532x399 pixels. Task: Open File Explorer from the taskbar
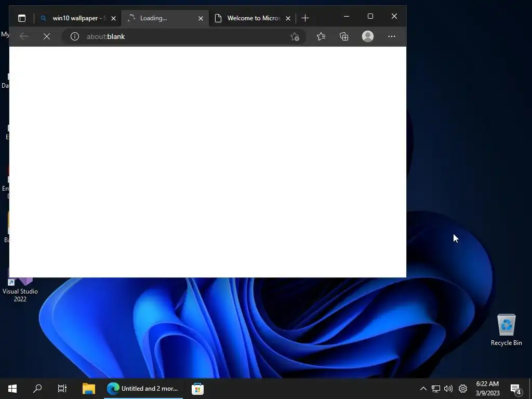(89, 389)
